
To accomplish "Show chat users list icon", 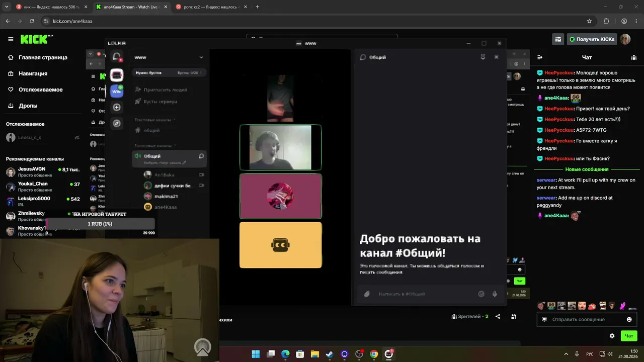I will click(x=633, y=57).
